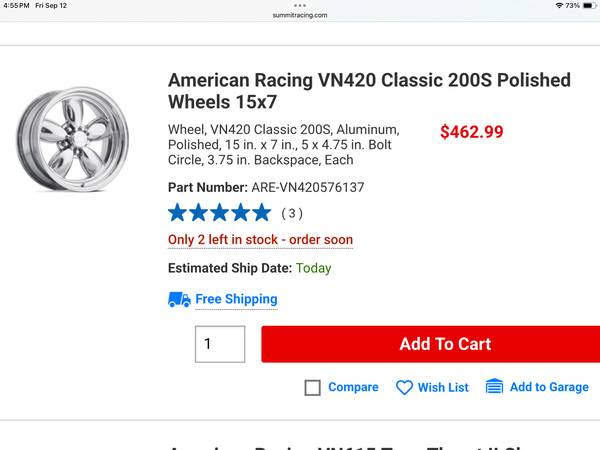Tick the Compare checkbox
Viewport: 600px width, 450px height.
pos(312,388)
